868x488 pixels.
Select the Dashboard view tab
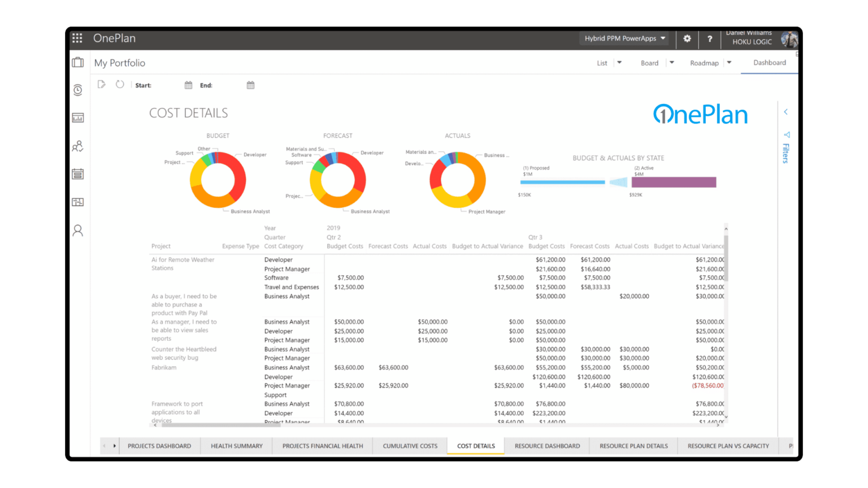point(769,63)
